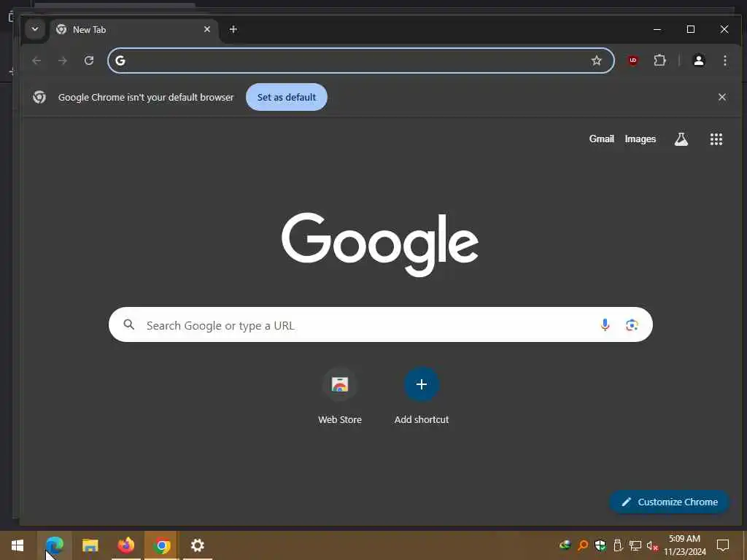747x560 pixels.
Task: Click the Chrome taskbar icon
Action: [161, 545]
